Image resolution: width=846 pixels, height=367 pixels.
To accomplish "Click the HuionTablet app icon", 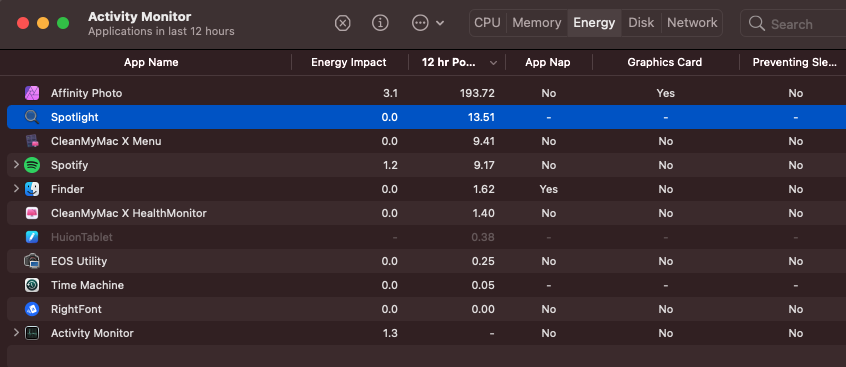I will (32, 237).
